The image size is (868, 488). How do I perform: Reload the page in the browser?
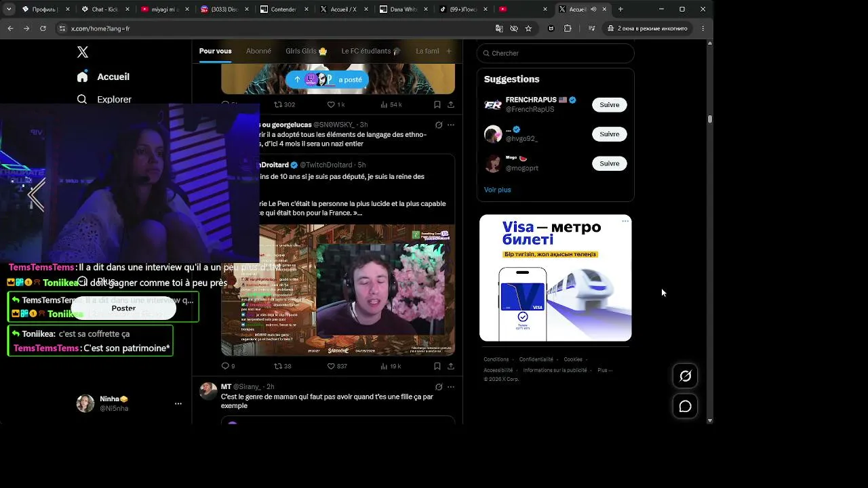pos(43,28)
